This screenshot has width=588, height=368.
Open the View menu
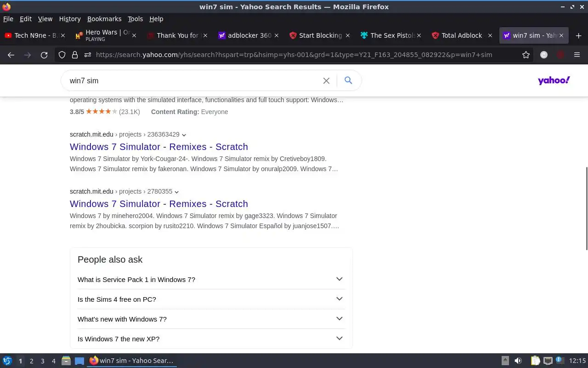click(45, 19)
